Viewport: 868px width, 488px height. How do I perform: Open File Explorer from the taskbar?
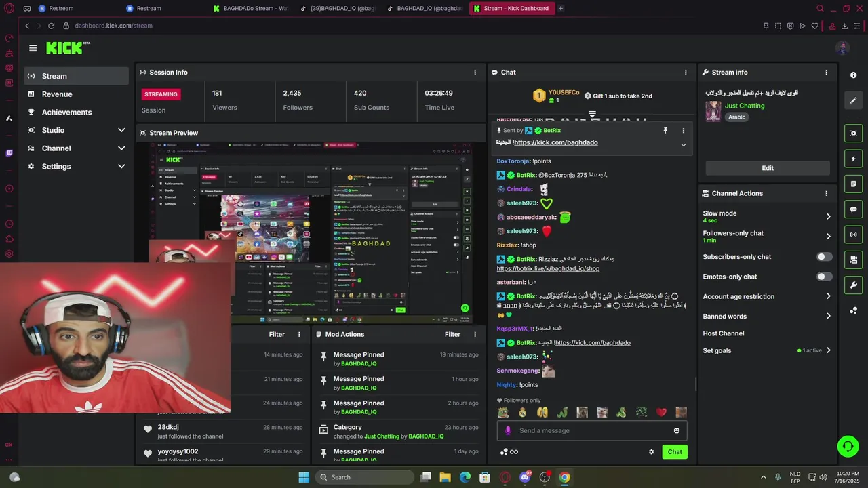[x=446, y=477]
